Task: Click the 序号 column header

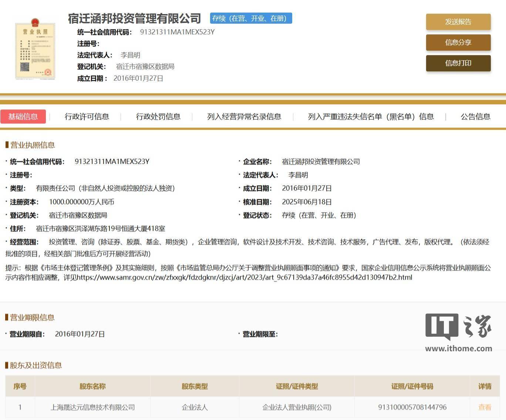Action: 20,386
